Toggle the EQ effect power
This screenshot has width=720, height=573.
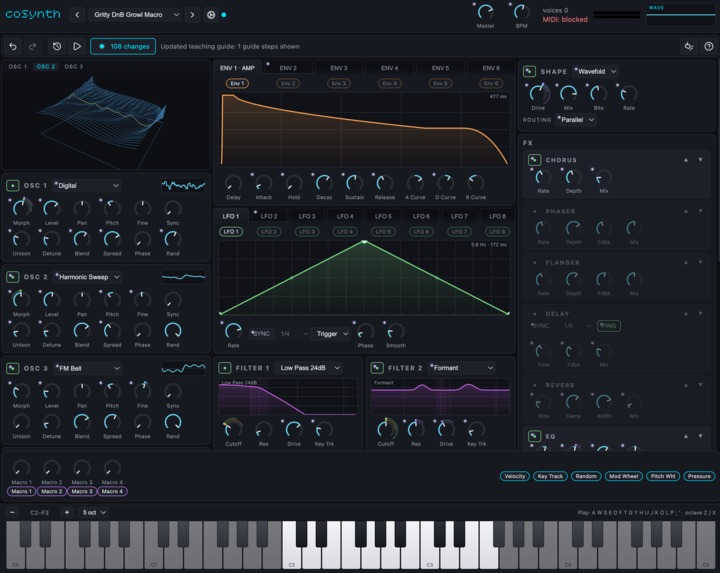534,436
